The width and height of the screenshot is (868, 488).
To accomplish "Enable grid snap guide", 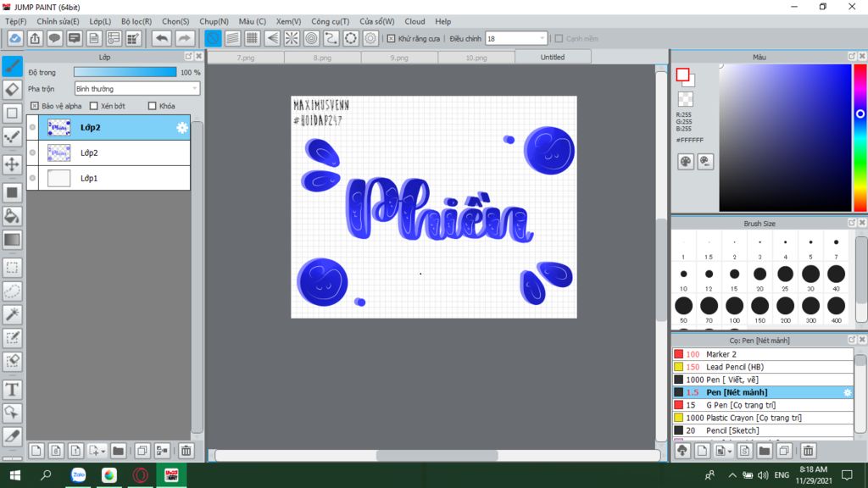I will 253,38.
